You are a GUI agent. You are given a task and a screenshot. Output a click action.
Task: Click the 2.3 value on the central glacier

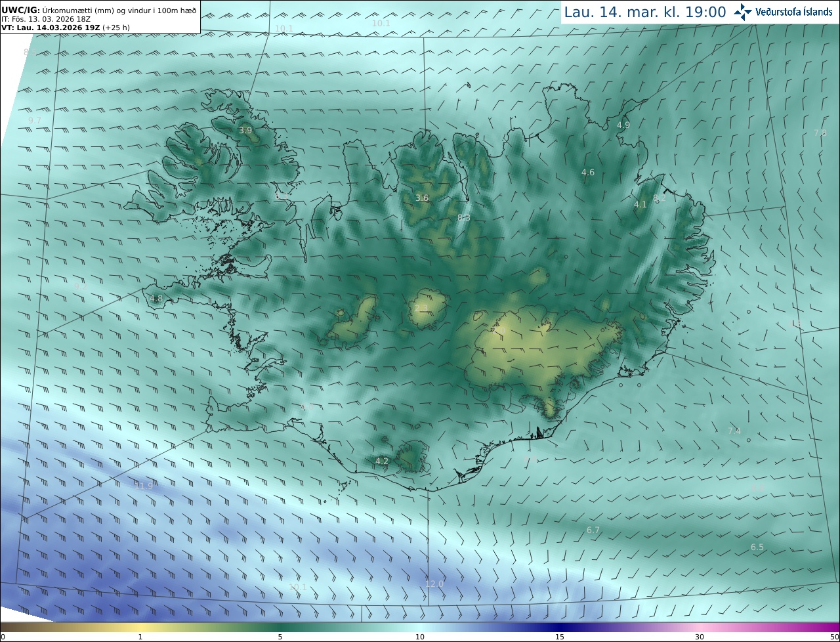(421, 308)
